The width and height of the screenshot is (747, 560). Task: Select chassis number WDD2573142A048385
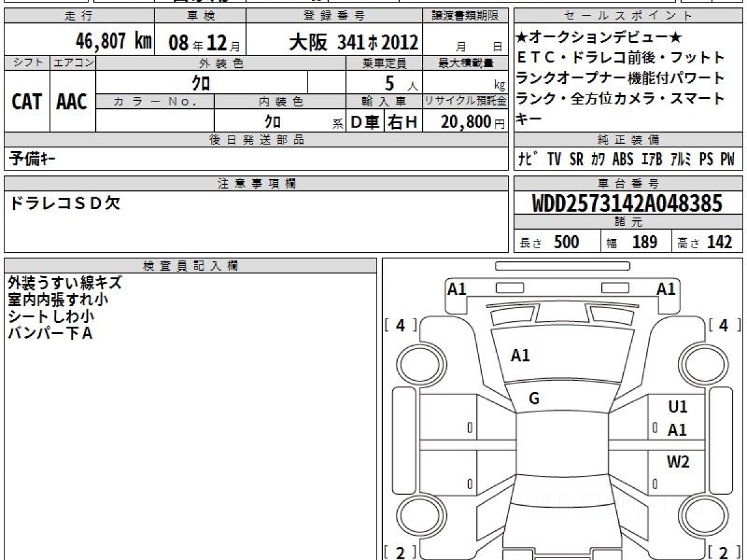coord(627,203)
